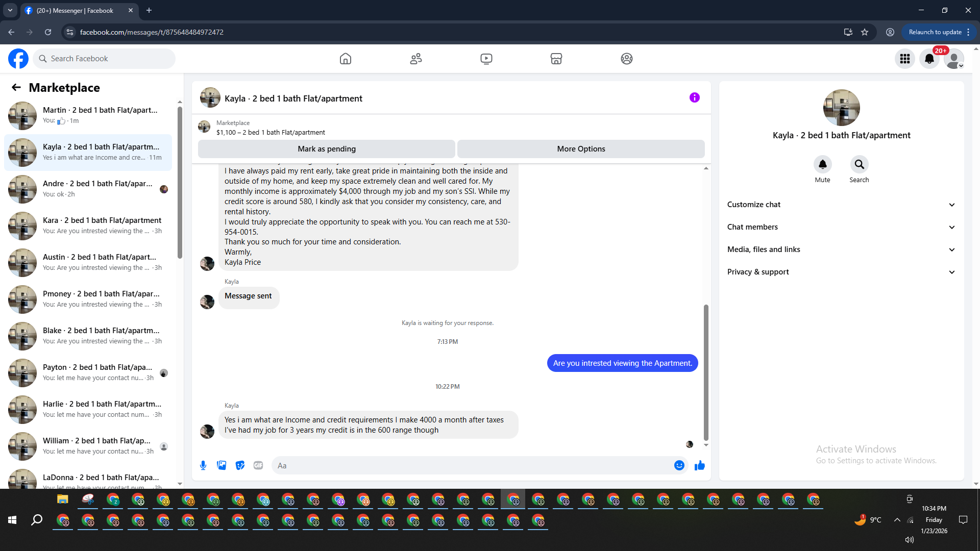Expand Chat members section
Screen dimensions: 980x551
click(841, 227)
